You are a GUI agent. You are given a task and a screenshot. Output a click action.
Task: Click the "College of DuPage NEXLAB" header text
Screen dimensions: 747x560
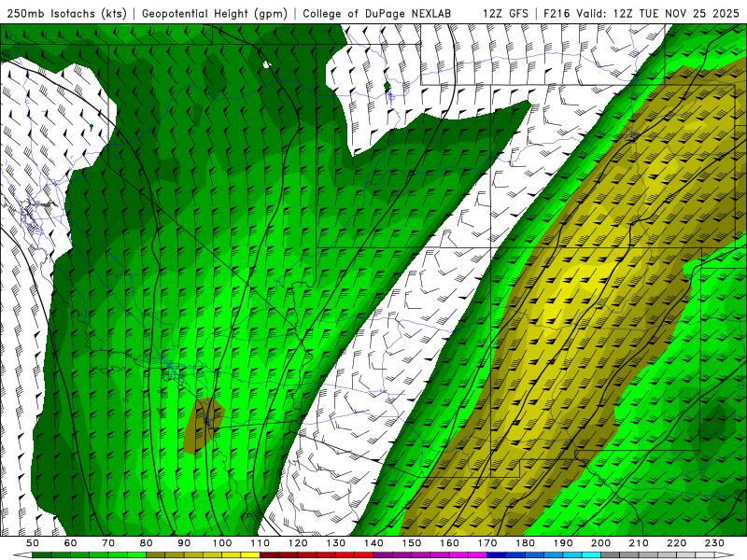point(377,13)
